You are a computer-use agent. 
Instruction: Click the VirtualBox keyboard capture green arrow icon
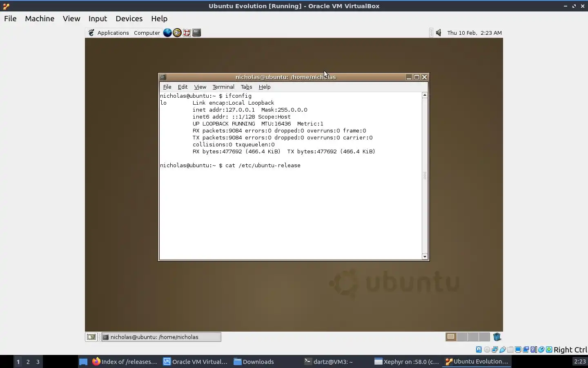(549, 350)
